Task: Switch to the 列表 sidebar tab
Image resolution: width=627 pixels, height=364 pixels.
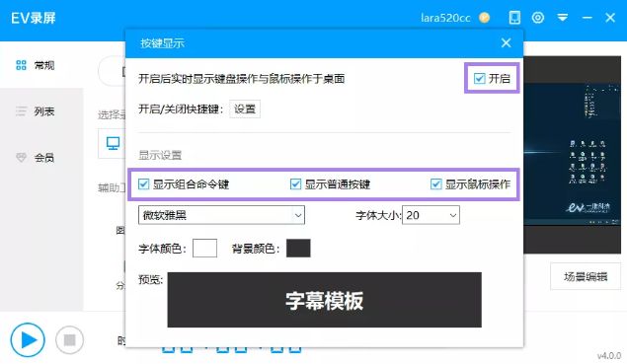Action: tap(41, 111)
